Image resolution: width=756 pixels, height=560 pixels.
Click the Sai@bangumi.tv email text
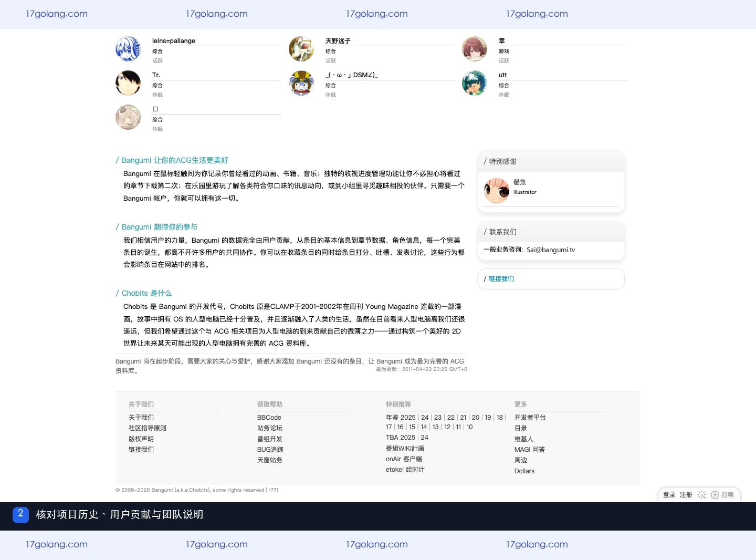(x=551, y=250)
